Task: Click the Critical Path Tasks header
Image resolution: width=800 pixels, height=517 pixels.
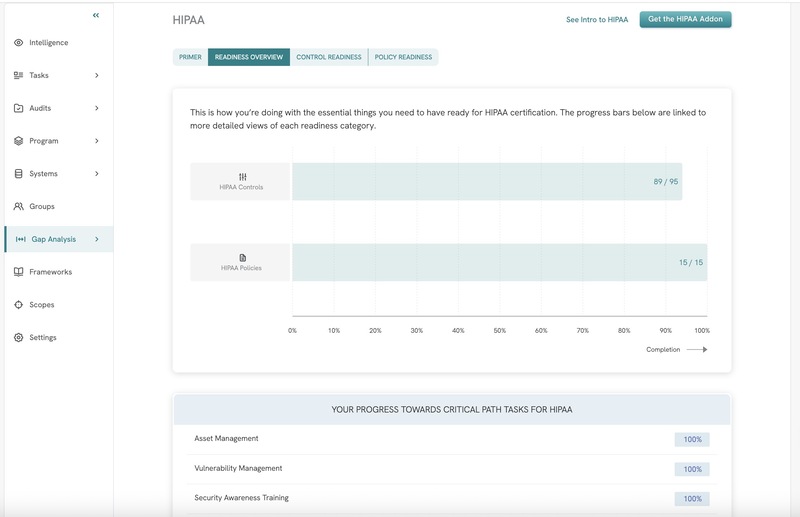Action: click(452, 409)
